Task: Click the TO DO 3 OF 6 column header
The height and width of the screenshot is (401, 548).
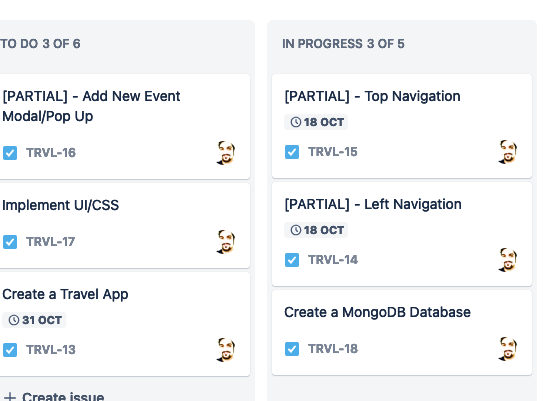Action: coord(40,44)
